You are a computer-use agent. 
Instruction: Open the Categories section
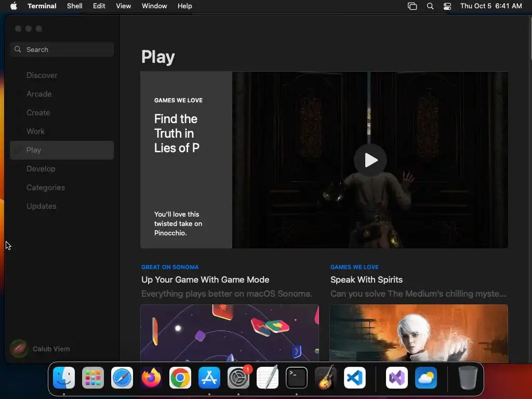pos(62,187)
